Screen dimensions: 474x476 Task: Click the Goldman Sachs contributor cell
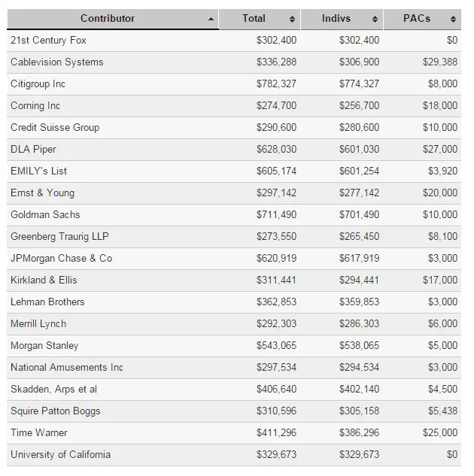click(45, 214)
